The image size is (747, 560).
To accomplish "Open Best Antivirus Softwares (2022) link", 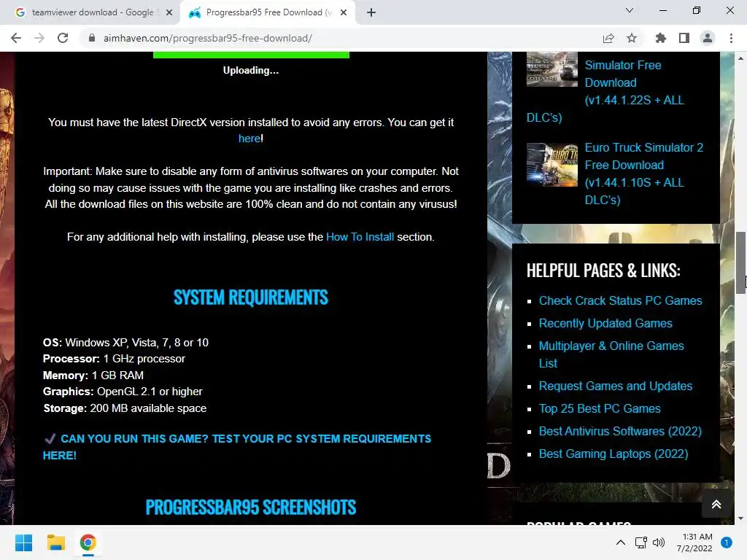I will click(x=620, y=432).
